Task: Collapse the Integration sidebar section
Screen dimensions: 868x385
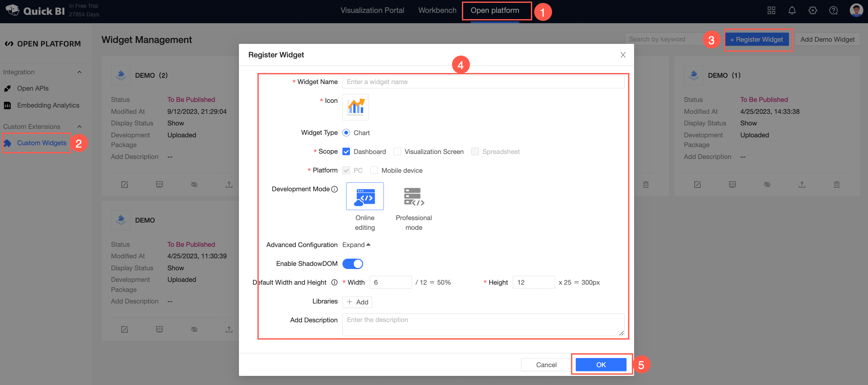Action: click(x=80, y=72)
